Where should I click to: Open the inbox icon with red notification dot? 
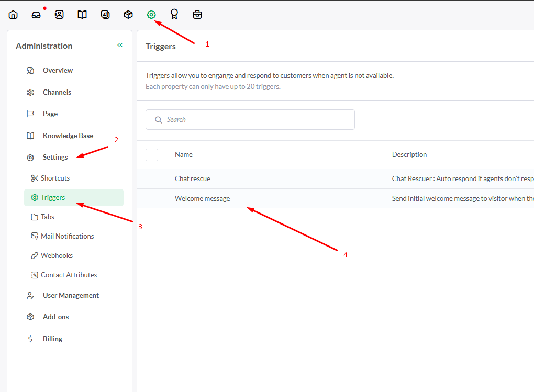tap(36, 15)
